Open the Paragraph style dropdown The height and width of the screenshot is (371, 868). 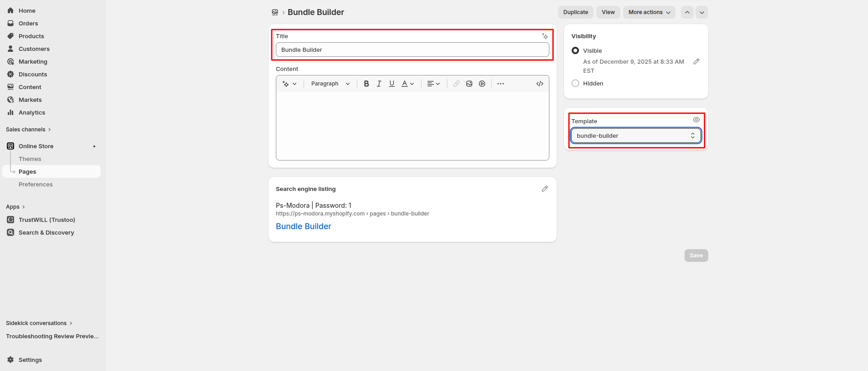[x=330, y=84]
